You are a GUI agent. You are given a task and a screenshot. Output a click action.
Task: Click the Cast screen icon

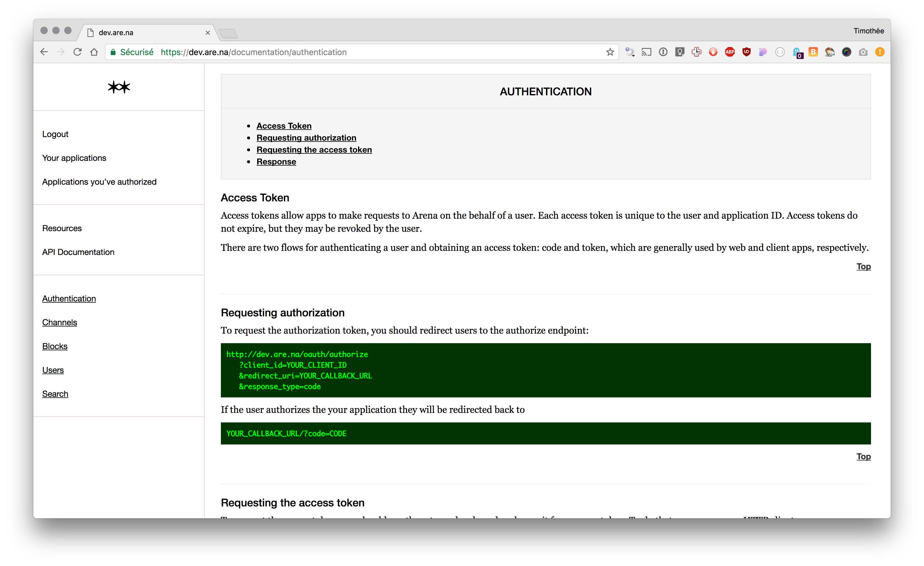[x=647, y=52]
